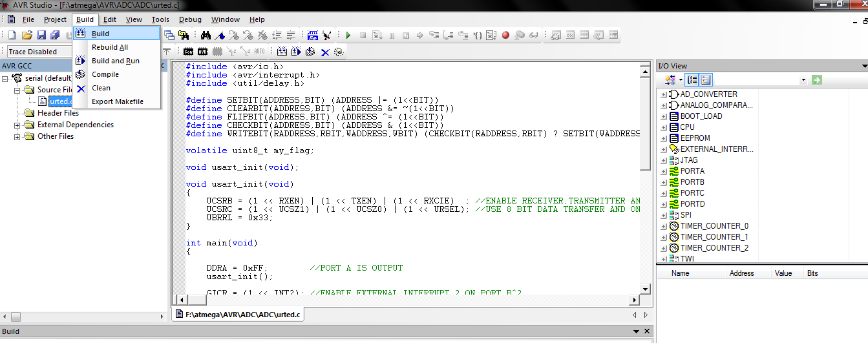Click the Compile icon in the toolbar

[310, 52]
